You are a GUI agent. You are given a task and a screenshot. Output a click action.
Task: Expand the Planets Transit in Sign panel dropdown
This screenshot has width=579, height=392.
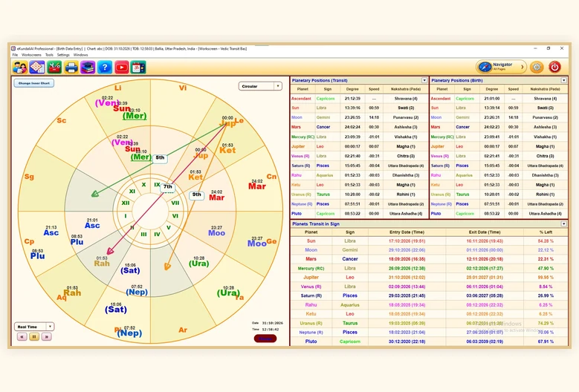pos(563,223)
